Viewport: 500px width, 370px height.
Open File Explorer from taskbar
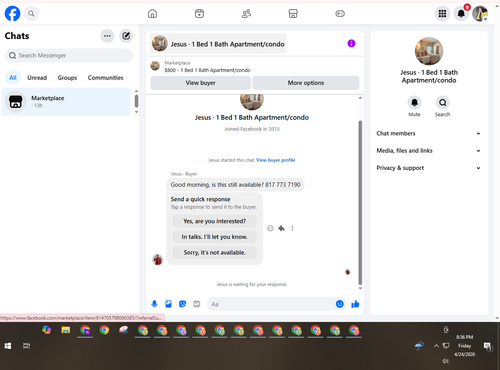66,330
